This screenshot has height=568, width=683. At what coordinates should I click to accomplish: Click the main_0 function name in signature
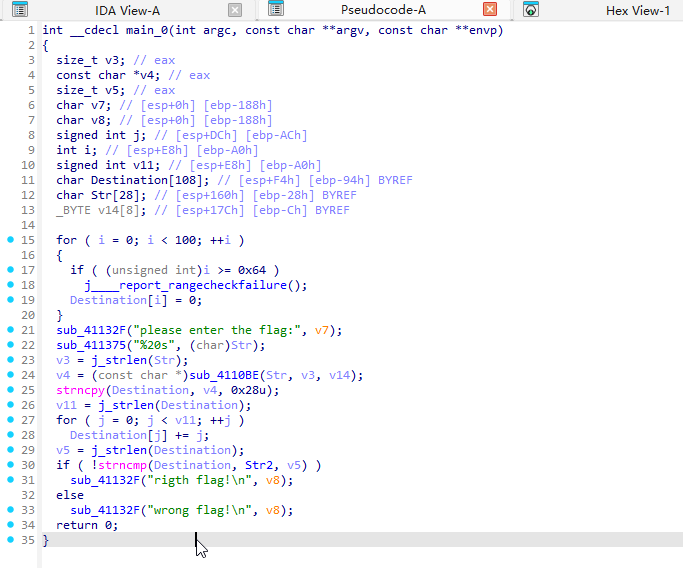[x=146, y=30]
